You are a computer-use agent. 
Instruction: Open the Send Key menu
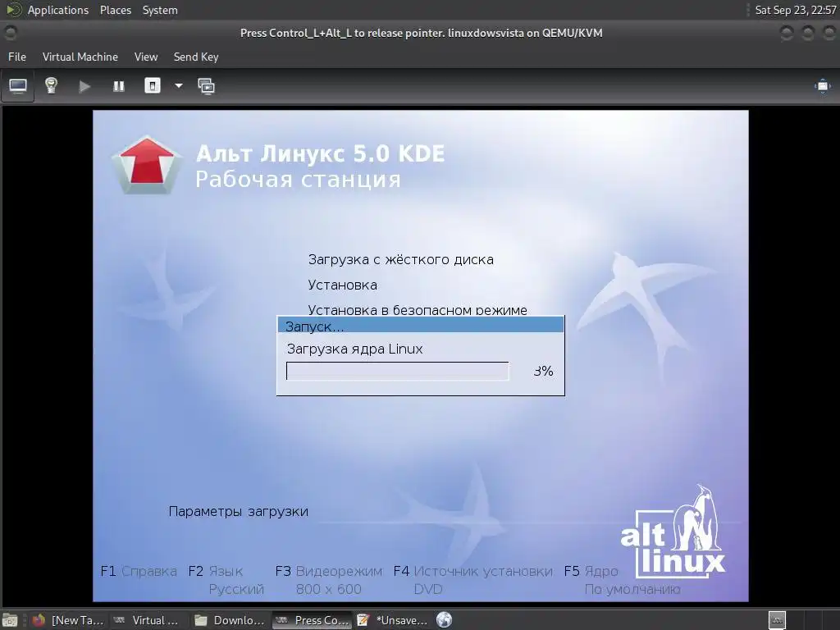196,57
